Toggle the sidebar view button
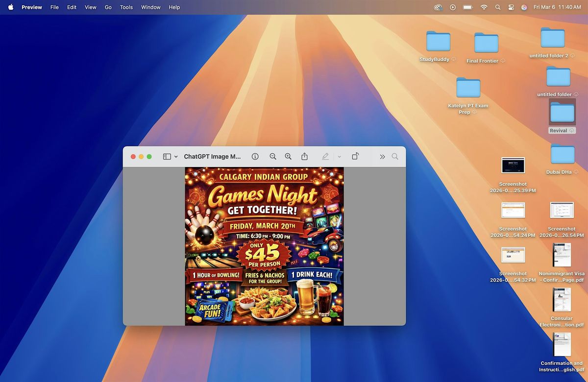The image size is (588, 382). (167, 157)
